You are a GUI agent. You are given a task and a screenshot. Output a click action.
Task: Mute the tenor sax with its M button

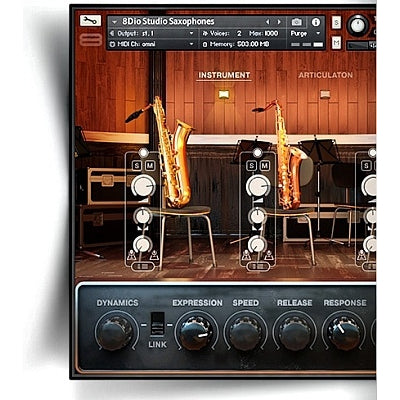tap(265, 166)
